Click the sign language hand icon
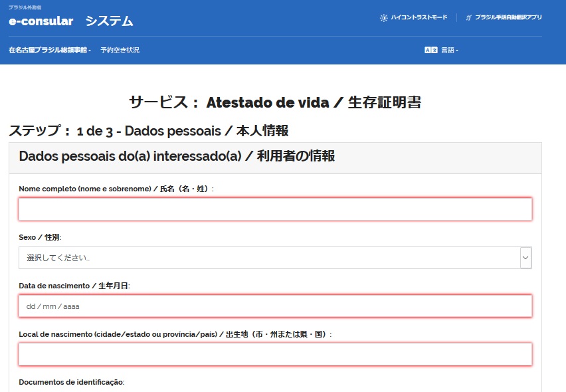 click(468, 18)
